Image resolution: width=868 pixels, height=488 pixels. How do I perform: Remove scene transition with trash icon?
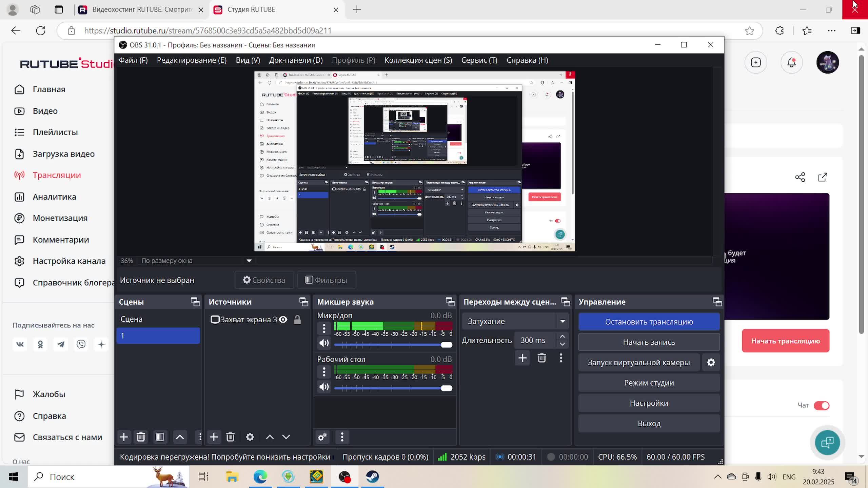(542, 358)
